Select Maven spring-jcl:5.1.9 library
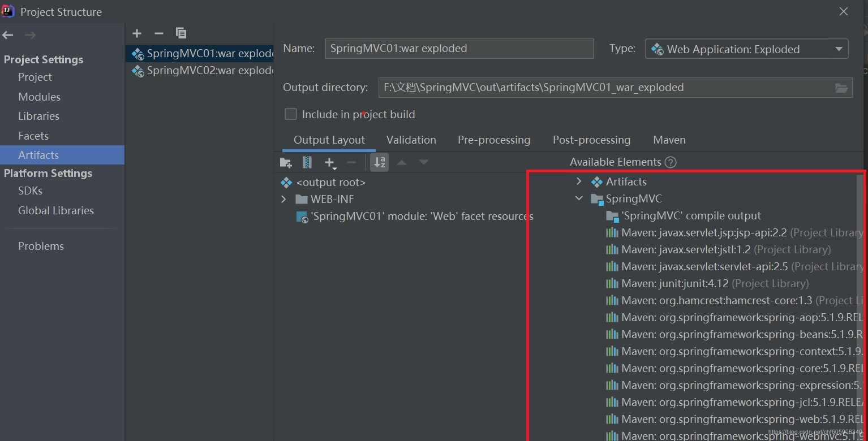The image size is (868, 441). click(733, 402)
